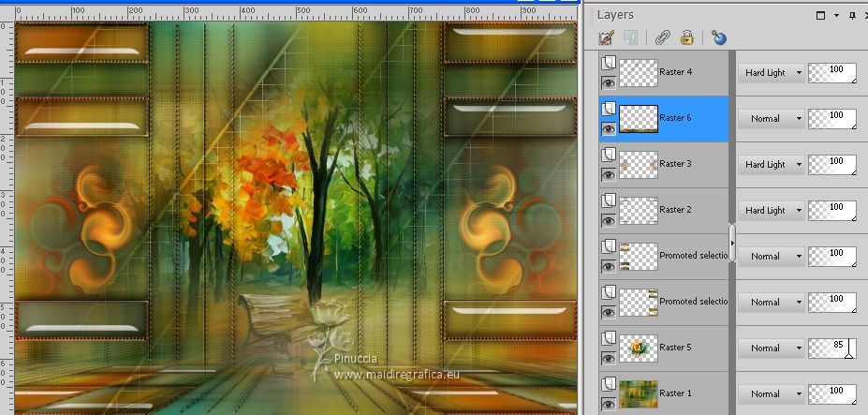868x415 pixels.
Task: Hide the Raster 1 background layer
Action: (609, 405)
